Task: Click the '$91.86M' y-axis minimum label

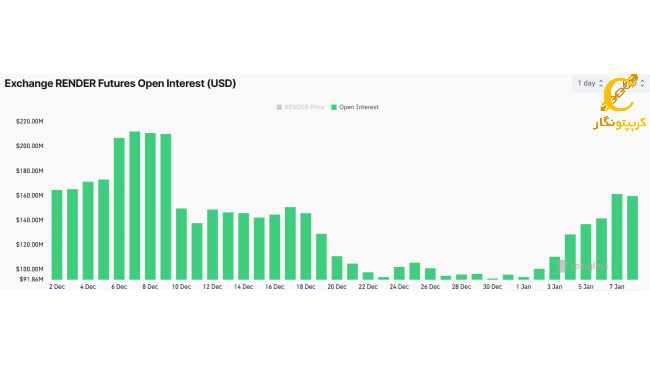Action: 31,279
